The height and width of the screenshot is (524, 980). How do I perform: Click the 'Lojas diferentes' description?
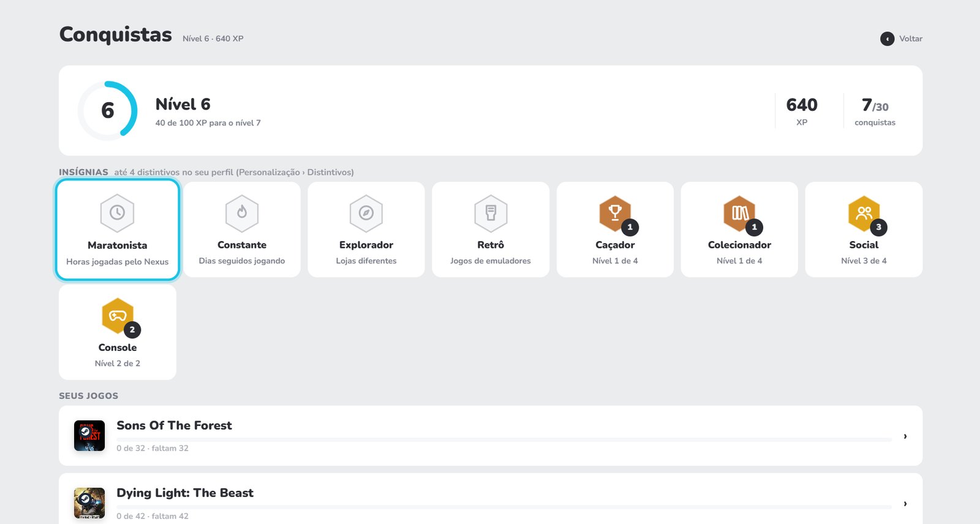366,261
